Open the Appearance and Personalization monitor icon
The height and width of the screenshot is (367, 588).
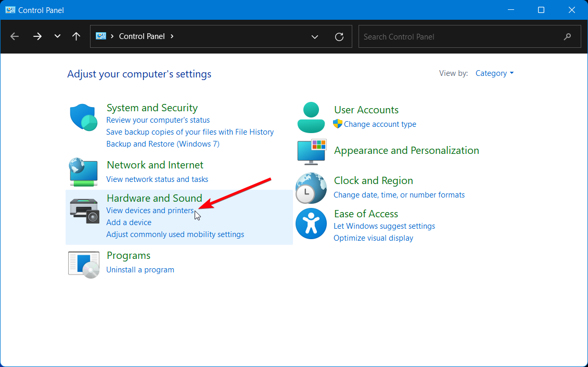(312, 152)
